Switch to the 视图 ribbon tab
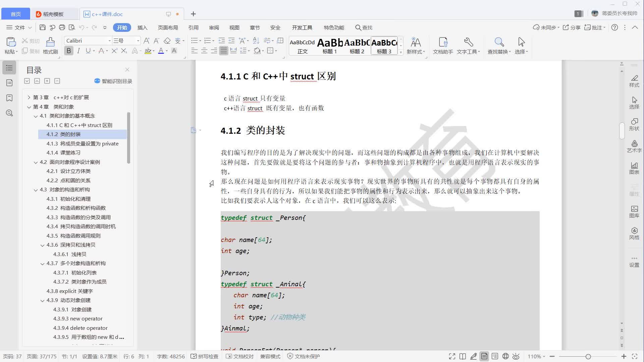 (234, 27)
